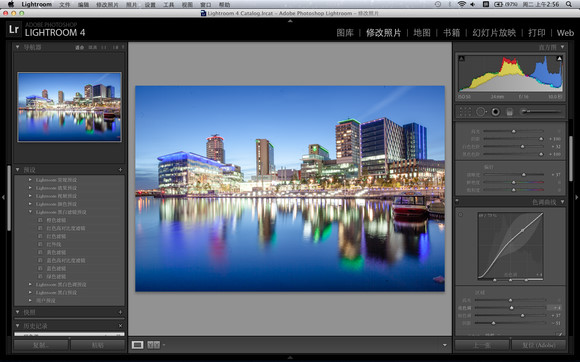The height and width of the screenshot is (362, 580).
Task: Open the 视图 menu
Action: 187,4
